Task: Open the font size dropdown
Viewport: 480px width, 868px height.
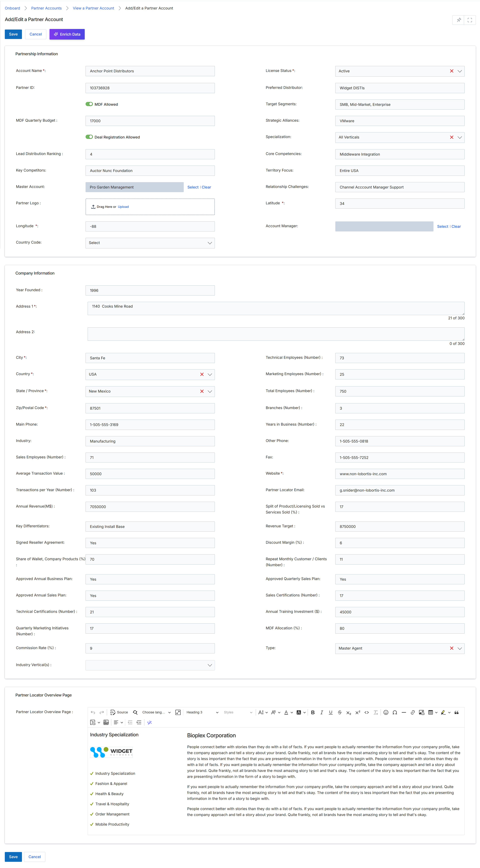Action: (263, 712)
